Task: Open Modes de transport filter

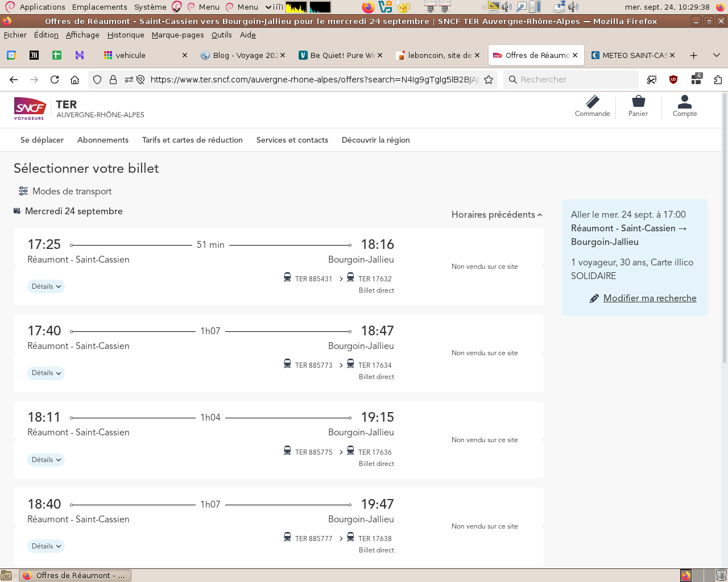Action: [65, 192]
